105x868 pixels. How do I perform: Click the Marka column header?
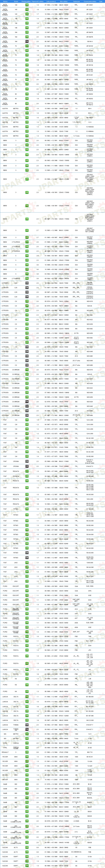(x=5, y=1)
